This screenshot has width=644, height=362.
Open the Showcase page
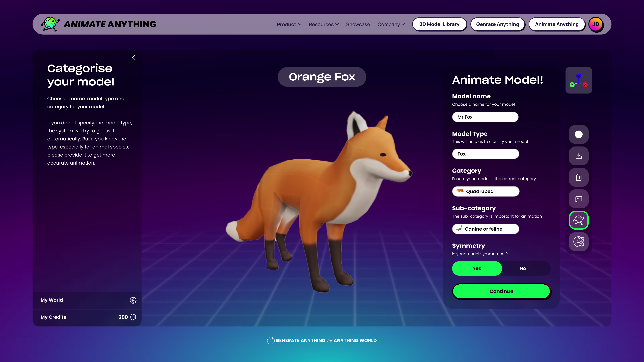[358, 24]
